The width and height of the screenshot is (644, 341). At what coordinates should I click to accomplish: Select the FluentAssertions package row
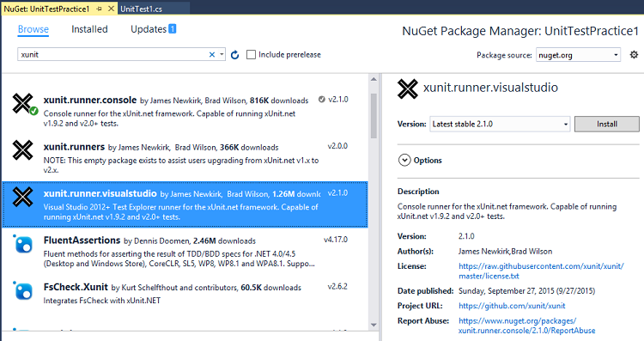click(x=185, y=252)
